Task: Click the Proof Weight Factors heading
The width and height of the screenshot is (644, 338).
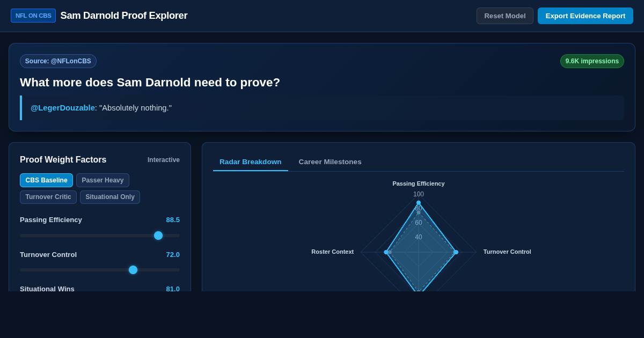Action: pyautogui.click(x=63, y=160)
